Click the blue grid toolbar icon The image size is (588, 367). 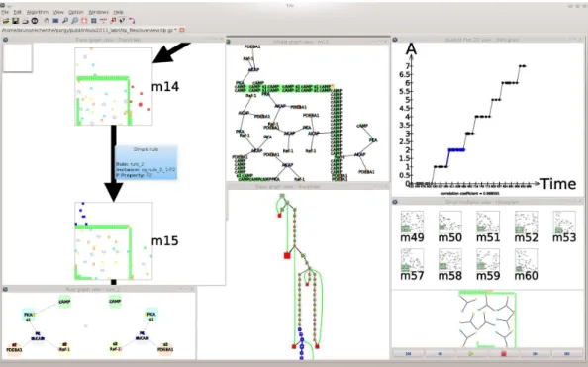[x=94, y=21]
